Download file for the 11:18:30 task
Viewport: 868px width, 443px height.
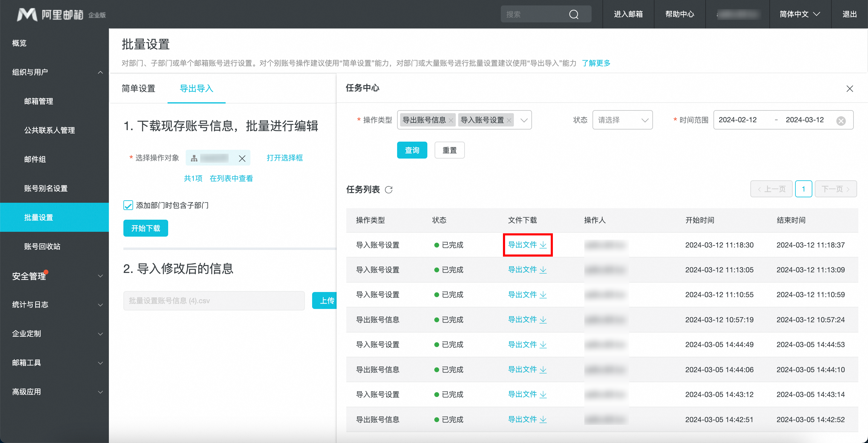[527, 245]
